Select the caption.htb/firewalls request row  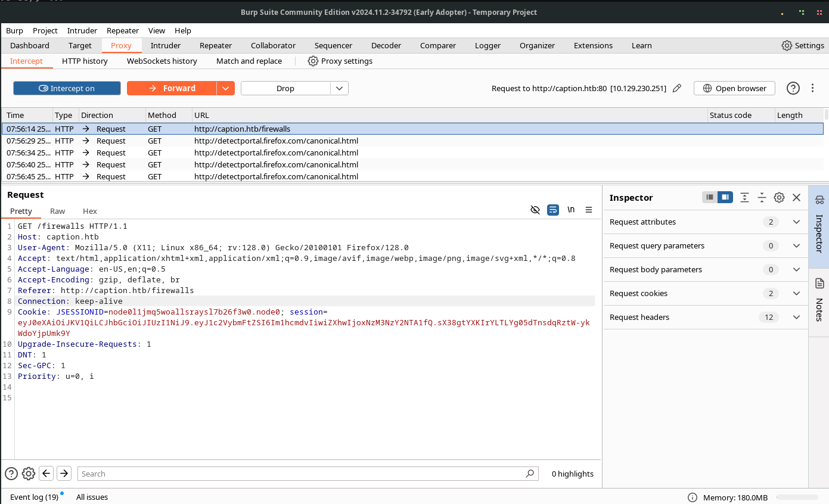(x=412, y=129)
